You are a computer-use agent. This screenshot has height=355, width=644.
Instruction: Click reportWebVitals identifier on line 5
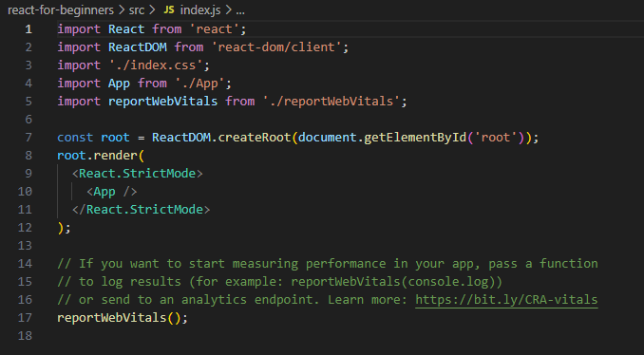pyautogui.click(x=162, y=102)
